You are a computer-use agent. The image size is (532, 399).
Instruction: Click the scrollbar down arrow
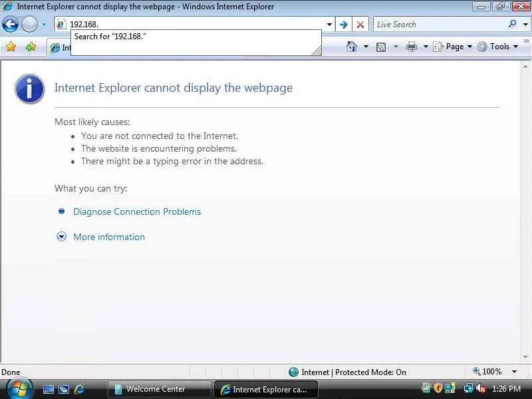click(x=525, y=357)
